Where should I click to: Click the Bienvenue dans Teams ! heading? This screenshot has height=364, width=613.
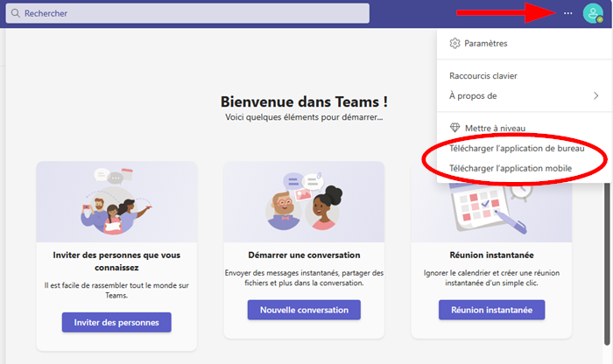(304, 101)
